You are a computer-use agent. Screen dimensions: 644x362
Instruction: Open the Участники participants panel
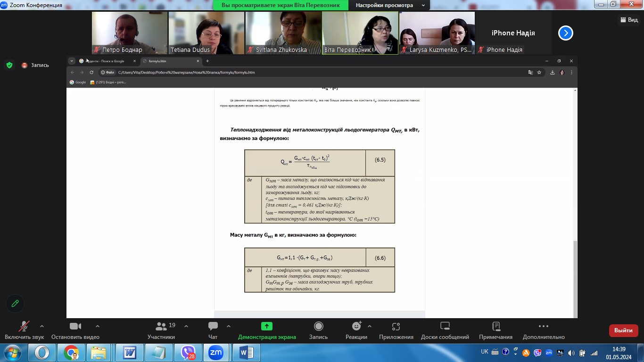pyautogui.click(x=161, y=331)
